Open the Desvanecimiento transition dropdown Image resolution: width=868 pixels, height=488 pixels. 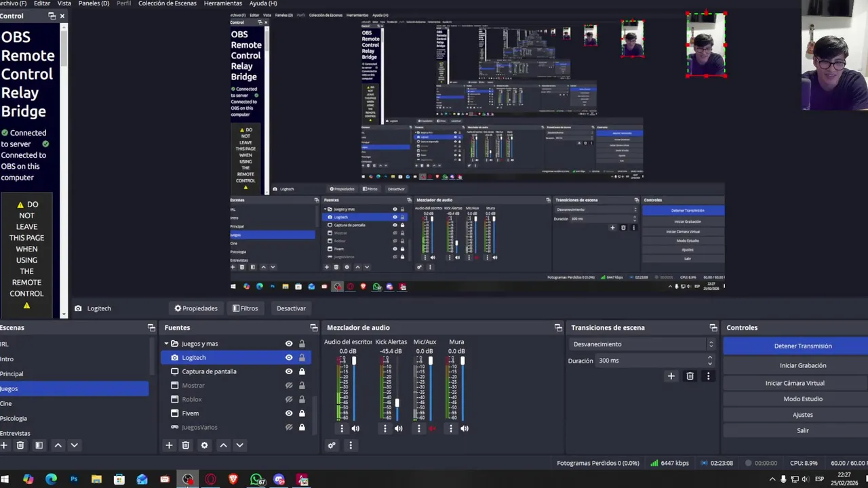point(641,344)
